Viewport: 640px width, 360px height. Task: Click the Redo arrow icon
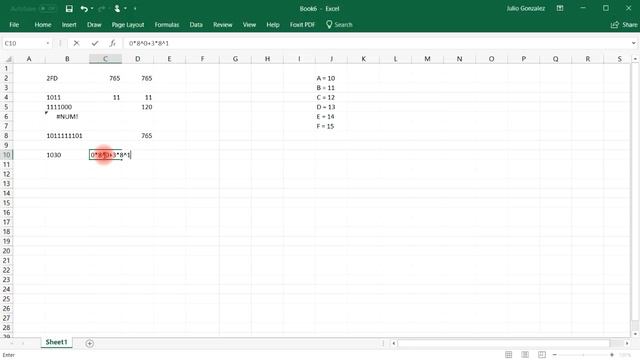[x=102, y=9]
